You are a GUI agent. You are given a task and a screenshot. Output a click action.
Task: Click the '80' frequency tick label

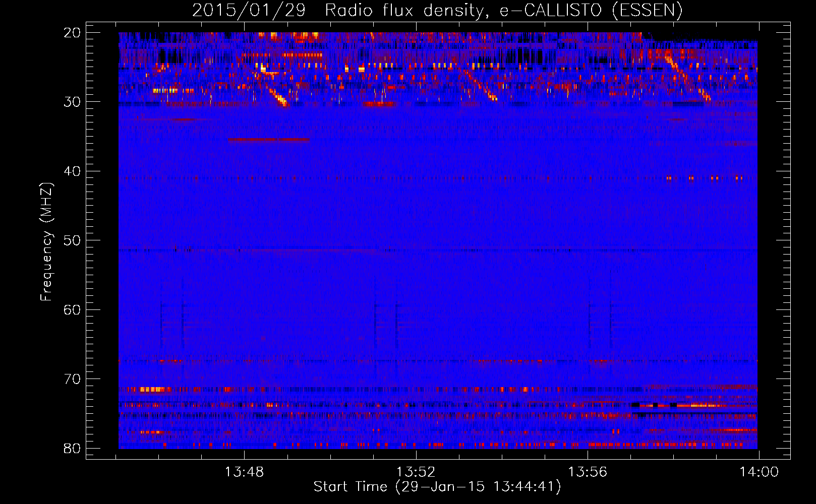[72, 448]
